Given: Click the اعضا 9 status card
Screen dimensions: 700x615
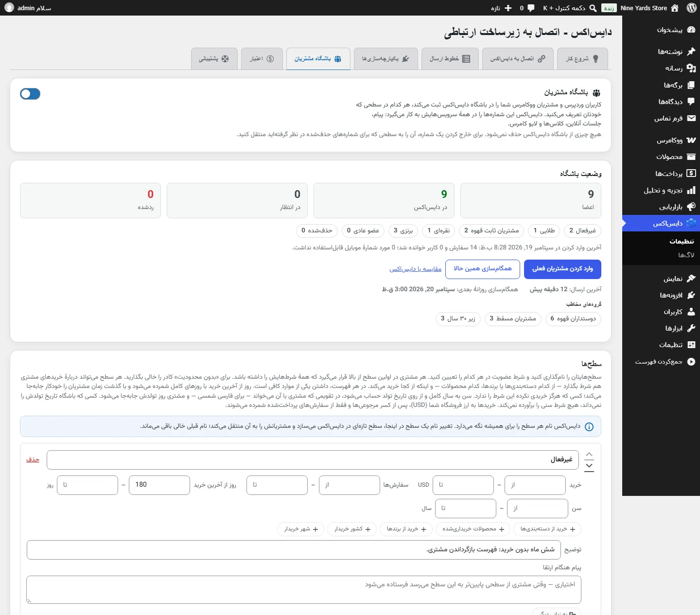Looking at the screenshot, I should click(x=530, y=200).
